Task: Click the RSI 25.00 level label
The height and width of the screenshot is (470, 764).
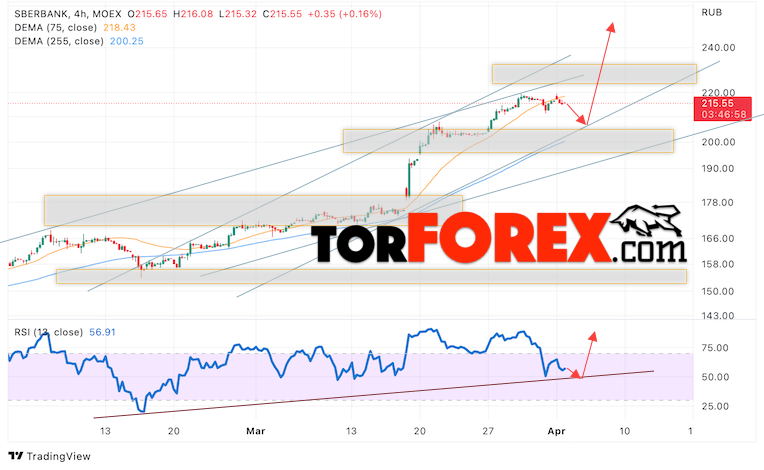Action: pos(715,406)
